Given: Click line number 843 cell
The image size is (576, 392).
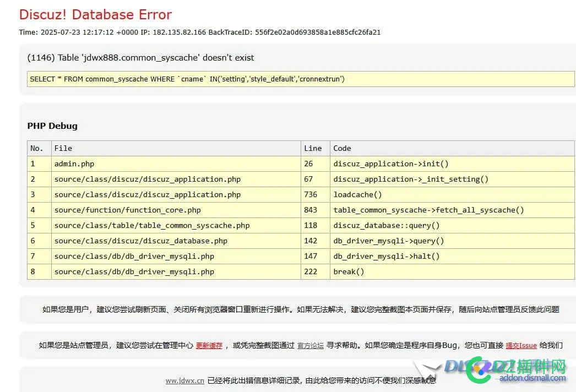Looking at the screenshot, I should coord(311,210).
